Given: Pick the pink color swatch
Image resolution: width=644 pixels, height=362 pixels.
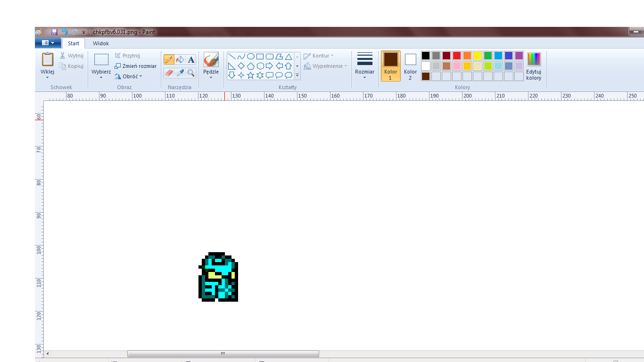Looking at the screenshot, I should point(457,66).
